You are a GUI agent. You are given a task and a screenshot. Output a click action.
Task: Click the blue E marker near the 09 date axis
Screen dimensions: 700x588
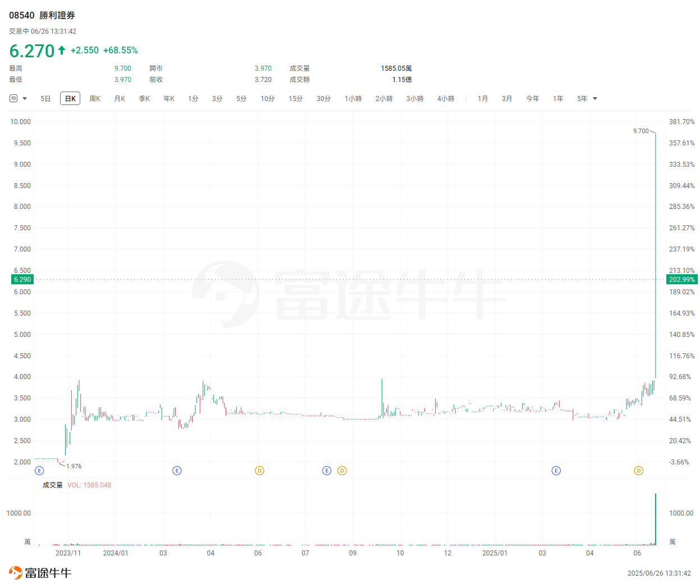[x=327, y=470]
